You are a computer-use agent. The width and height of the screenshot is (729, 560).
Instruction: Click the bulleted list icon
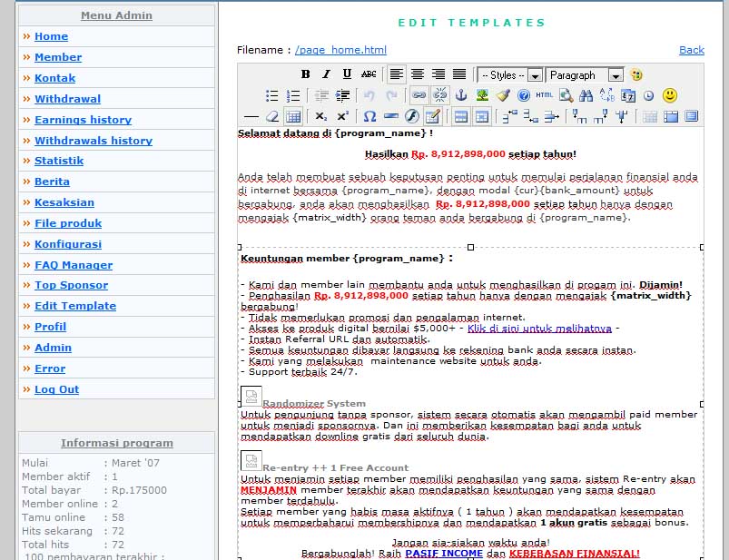[x=271, y=95]
